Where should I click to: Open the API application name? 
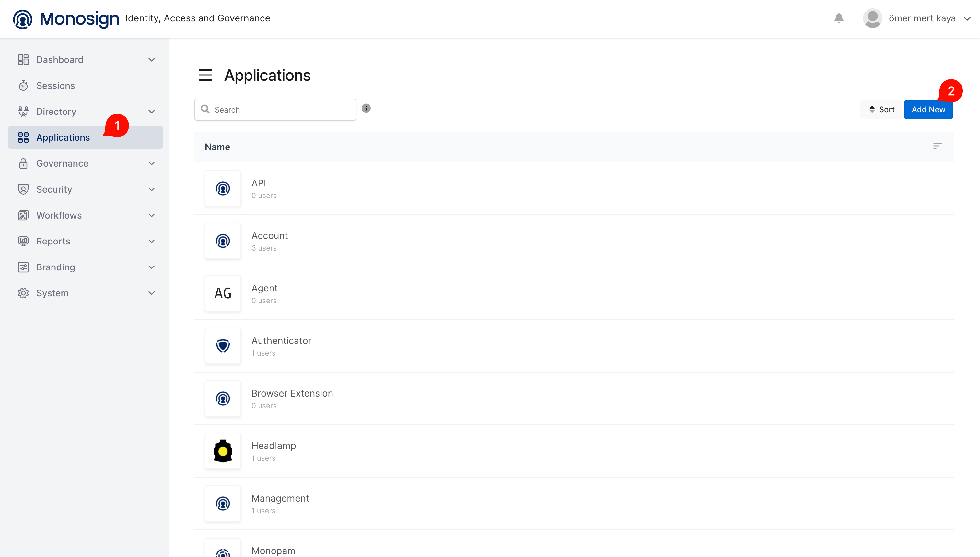coord(259,183)
